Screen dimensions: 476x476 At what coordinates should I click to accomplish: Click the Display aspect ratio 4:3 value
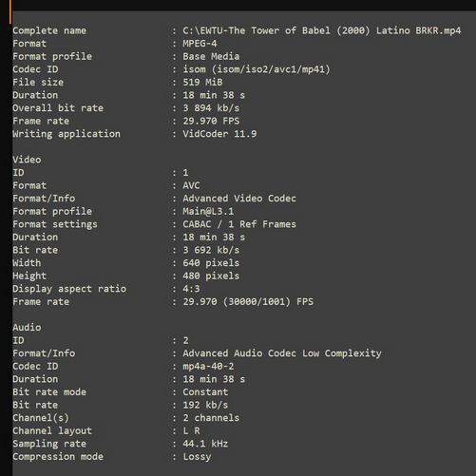[x=191, y=289]
